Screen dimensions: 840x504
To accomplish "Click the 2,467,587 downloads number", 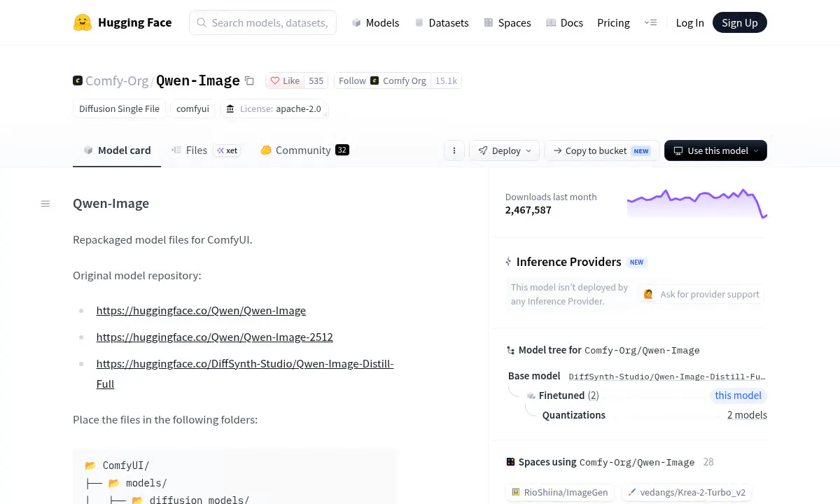I will click(x=528, y=210).
